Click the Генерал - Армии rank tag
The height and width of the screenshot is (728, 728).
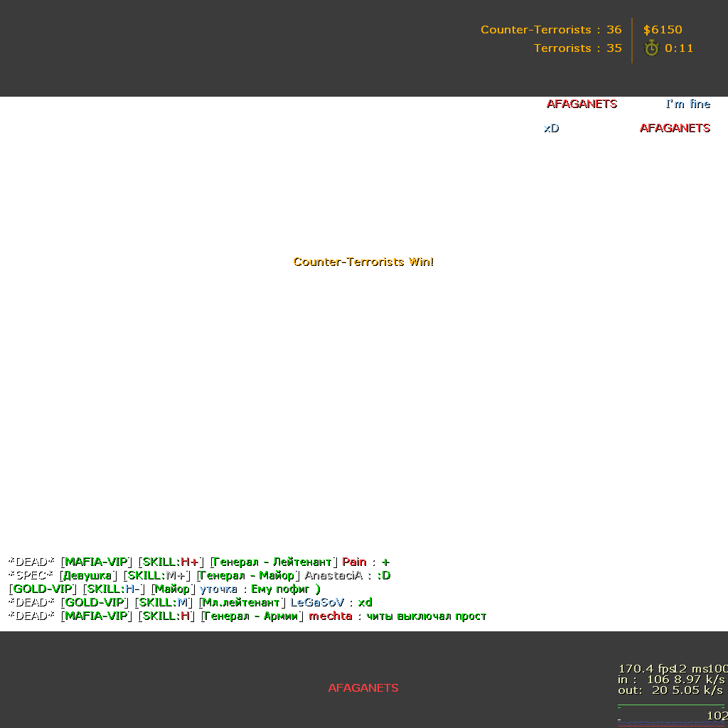click(x=252, y=616)
